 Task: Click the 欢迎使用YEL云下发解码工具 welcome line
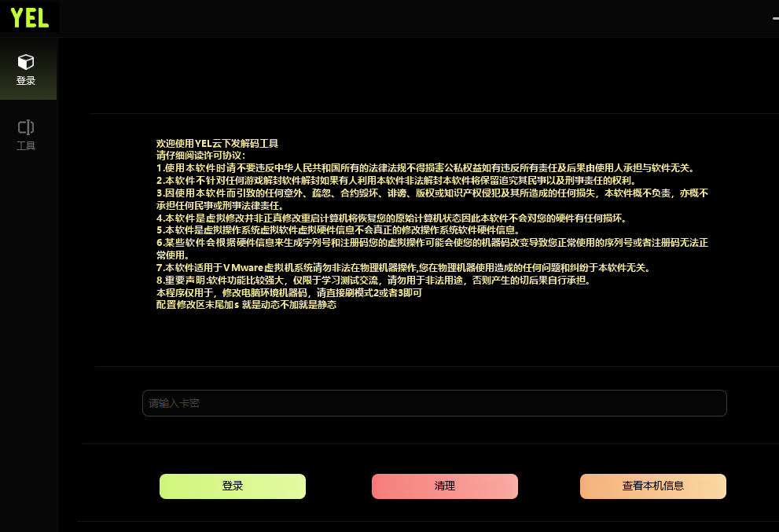coord(217,144)
